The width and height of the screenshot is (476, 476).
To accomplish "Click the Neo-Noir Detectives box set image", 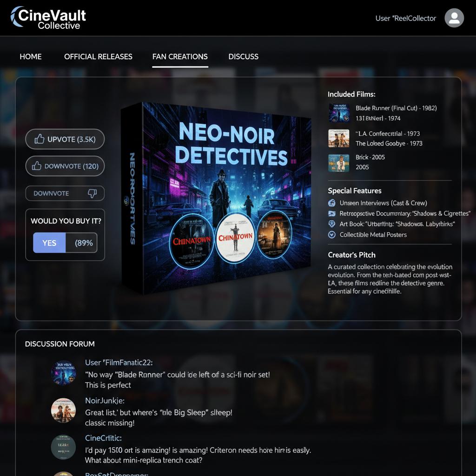I will coord(216,198).
